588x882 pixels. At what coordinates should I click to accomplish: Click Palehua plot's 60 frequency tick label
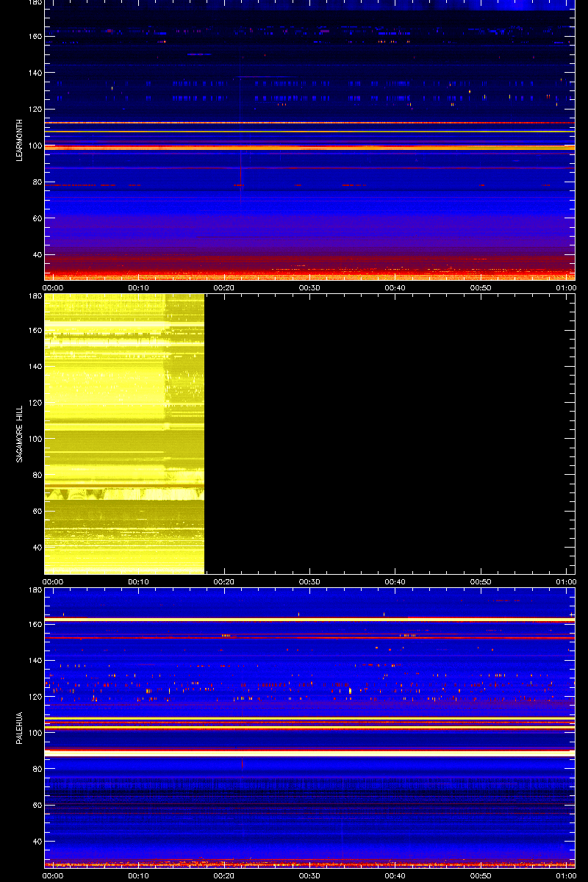(x=36, y=806)
